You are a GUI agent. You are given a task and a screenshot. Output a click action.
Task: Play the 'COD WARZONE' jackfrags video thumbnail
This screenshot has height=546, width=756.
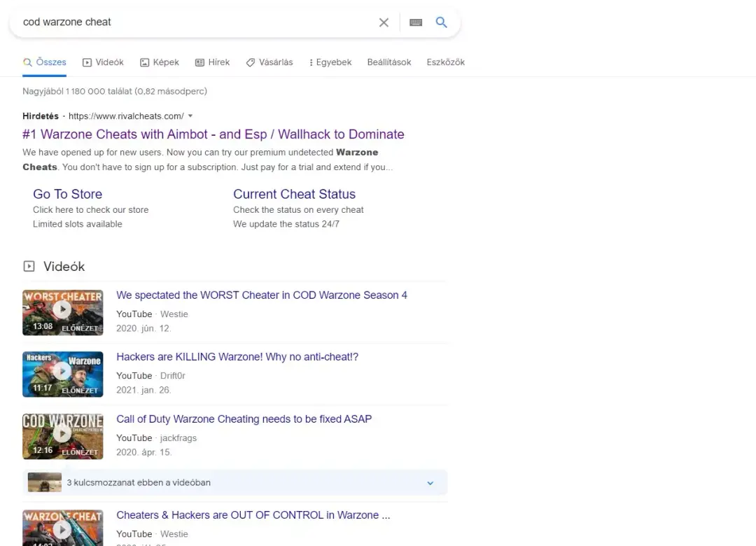63,437
